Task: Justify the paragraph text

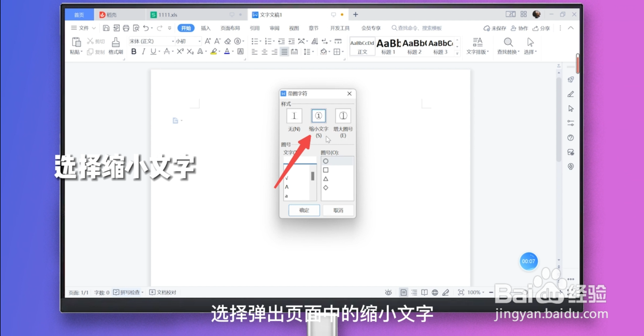Action: (x=284, y=52)
